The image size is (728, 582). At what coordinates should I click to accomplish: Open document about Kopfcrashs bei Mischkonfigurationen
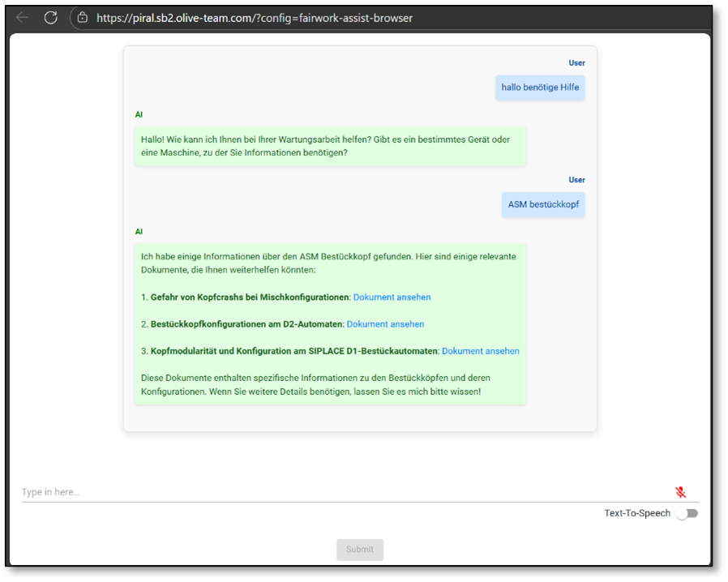pos(392,297)
